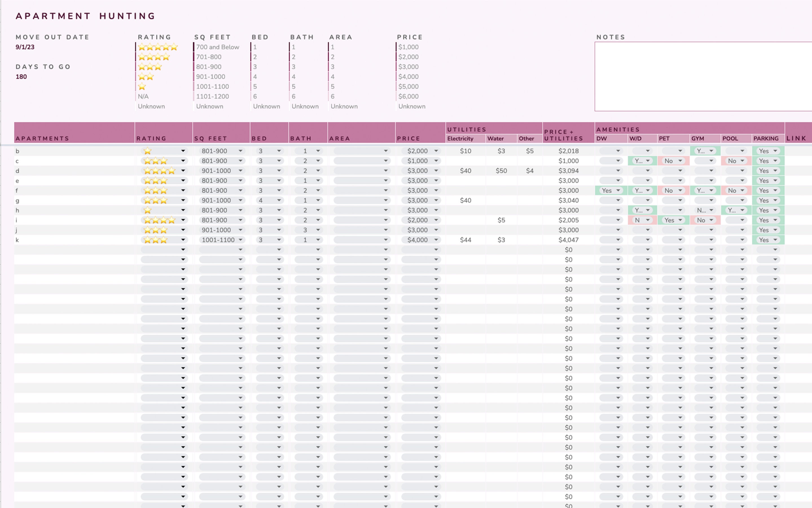
Task: Select the five-star rating in the legend
Action: [x=158, y=47]
